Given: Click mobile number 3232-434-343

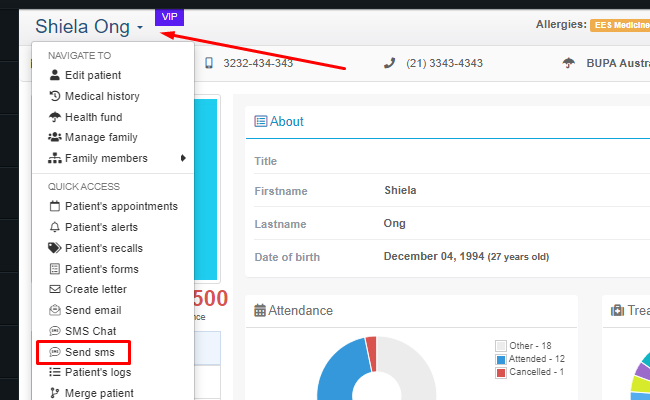Looking at the screenshot, I should coord(258,63).
